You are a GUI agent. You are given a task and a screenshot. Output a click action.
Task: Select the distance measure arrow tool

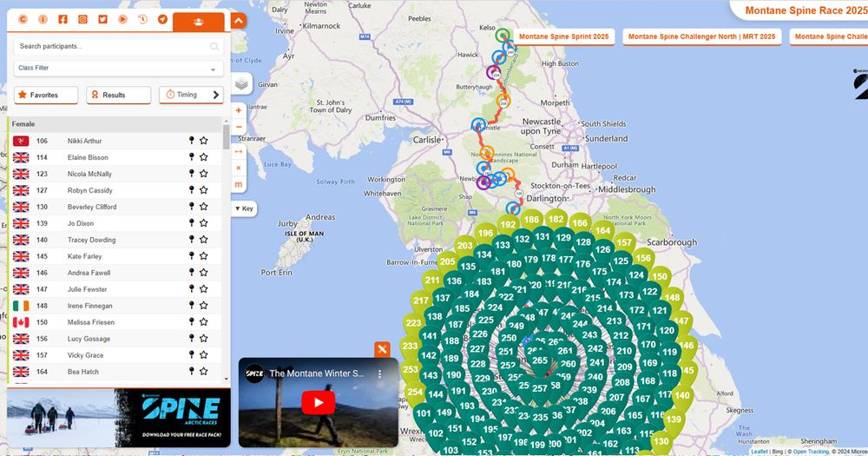[239, 151]
